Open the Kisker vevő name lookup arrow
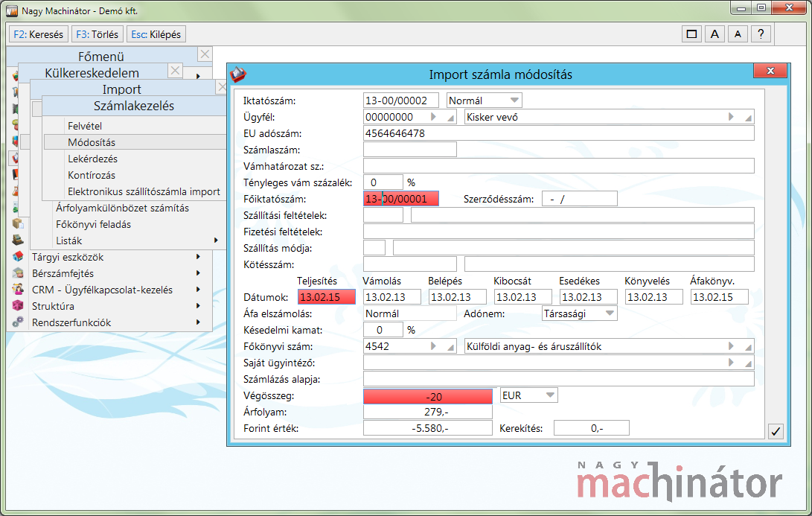Image resolution: width=812 pixels, height=516 pixels. point(731,117)
